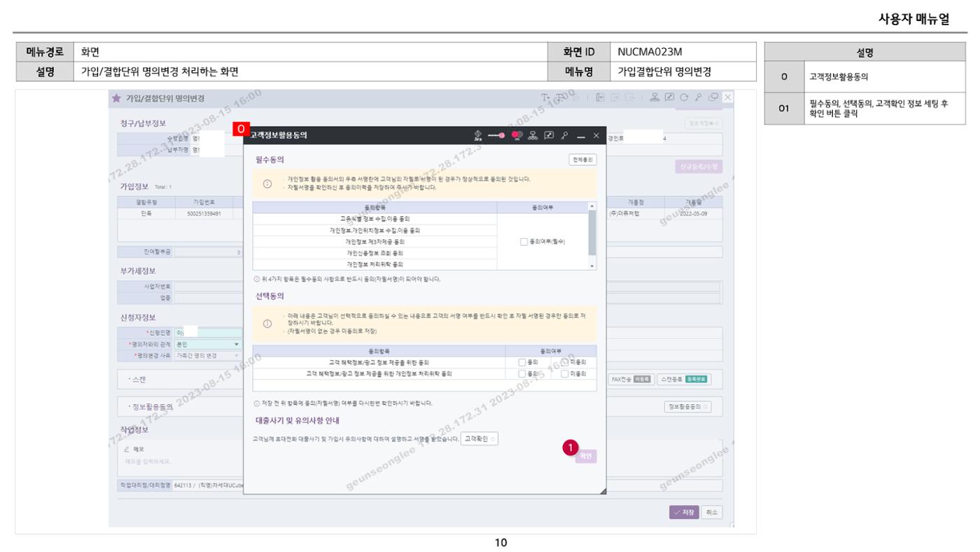Click the 신청인명 input field
The width and height of the screenshot is (980, 552).
[x=208, y=332]
